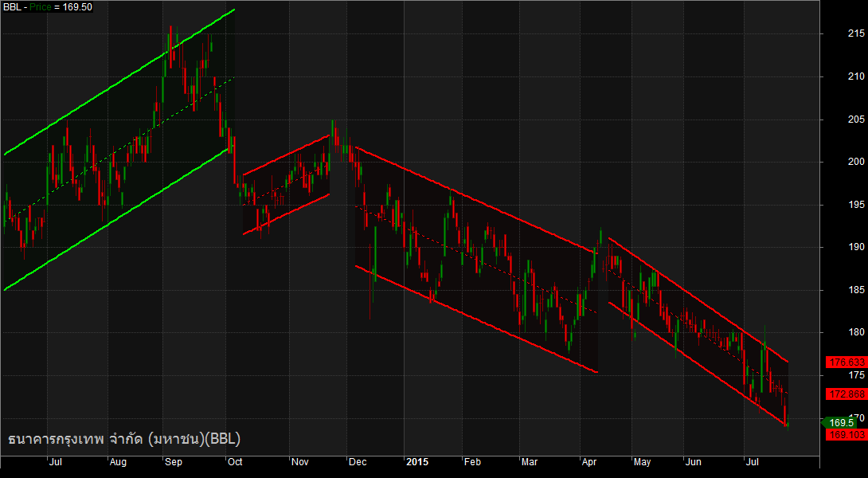Select the 210 price axis label

858,76
